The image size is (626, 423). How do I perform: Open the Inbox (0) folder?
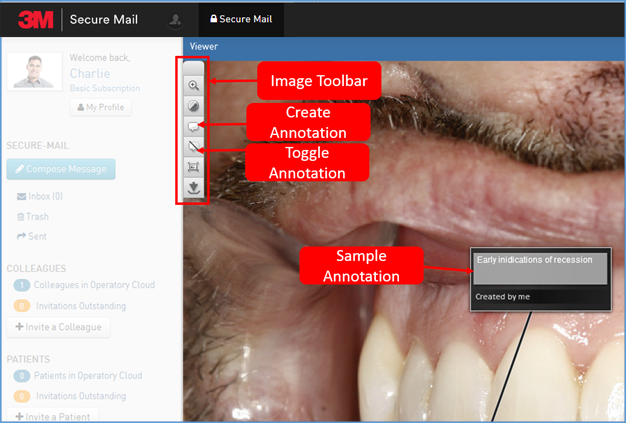(x=40, y=196)
